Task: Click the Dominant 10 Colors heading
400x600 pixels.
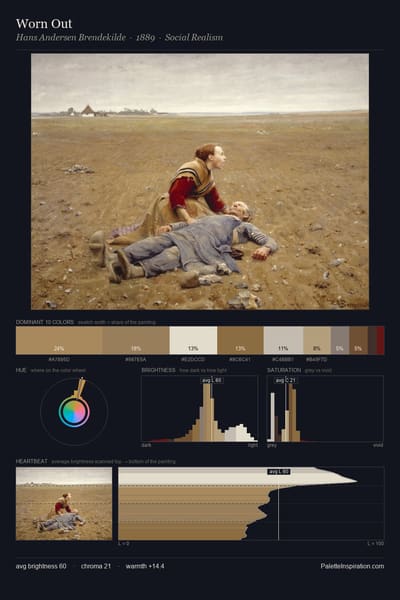Action: click(45, 322)
